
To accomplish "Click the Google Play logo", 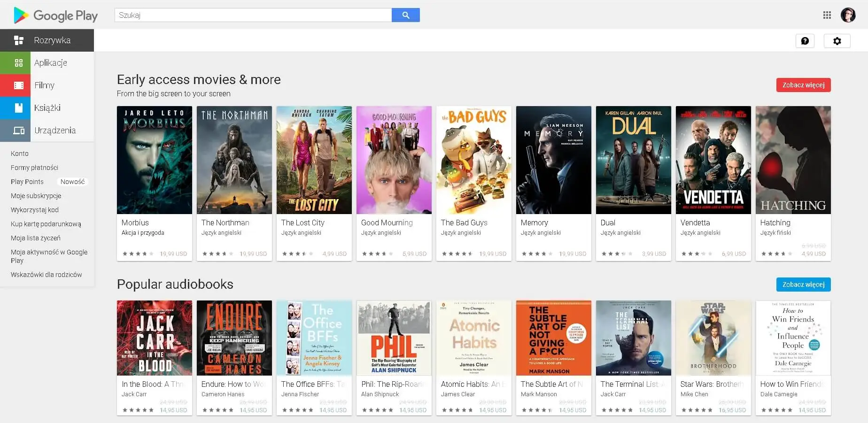I will click(56, 15).
